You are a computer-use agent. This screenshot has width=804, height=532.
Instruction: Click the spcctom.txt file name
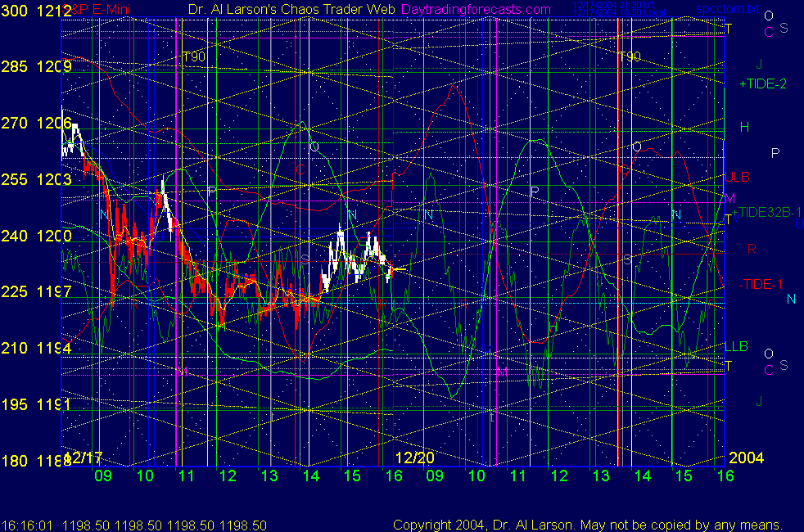(x=728, y=9)
